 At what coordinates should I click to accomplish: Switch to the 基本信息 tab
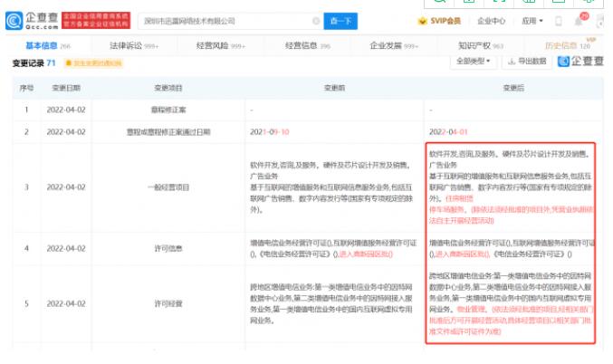coord(48,46)
